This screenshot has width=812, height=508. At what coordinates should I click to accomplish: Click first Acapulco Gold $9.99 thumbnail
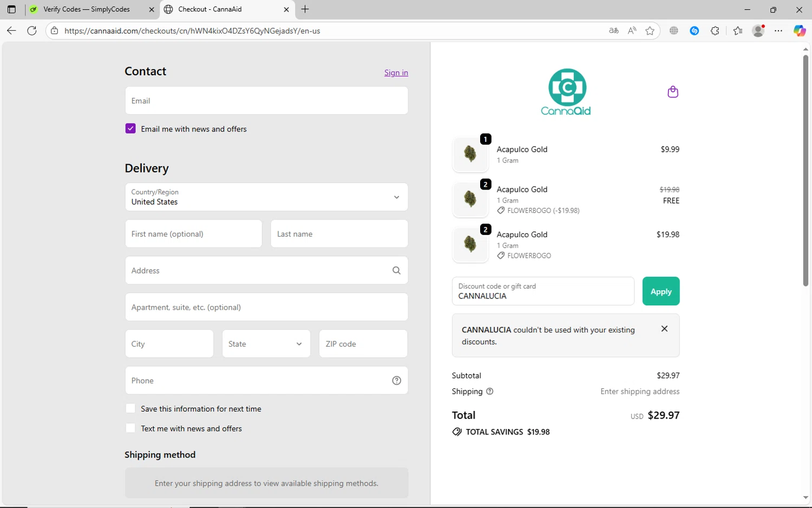(470, 154)
